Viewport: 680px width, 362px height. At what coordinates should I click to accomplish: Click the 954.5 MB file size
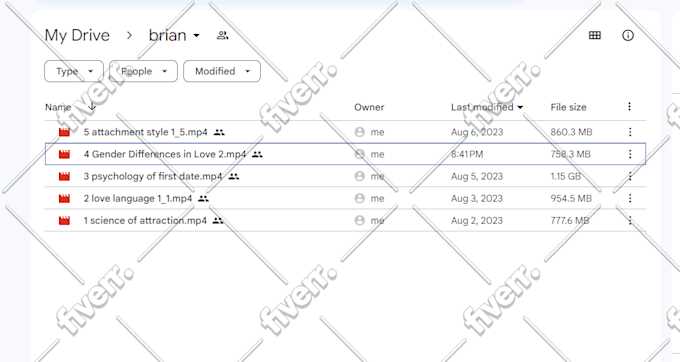571,198
